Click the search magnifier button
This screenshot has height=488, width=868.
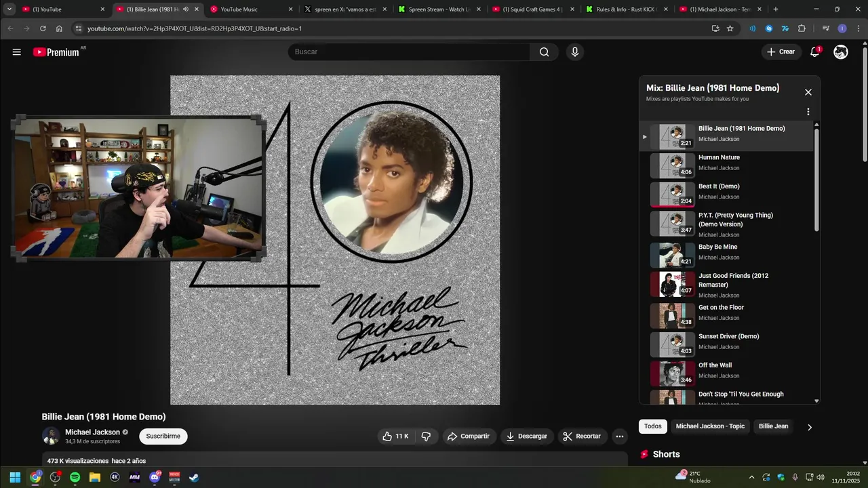tap(544, 52)
